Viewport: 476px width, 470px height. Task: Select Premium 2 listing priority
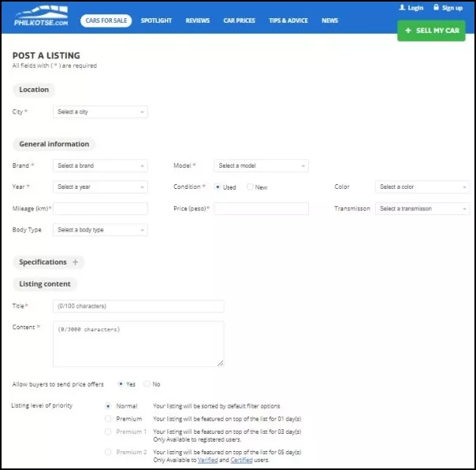pyautogui.click(x=108, y=452)
